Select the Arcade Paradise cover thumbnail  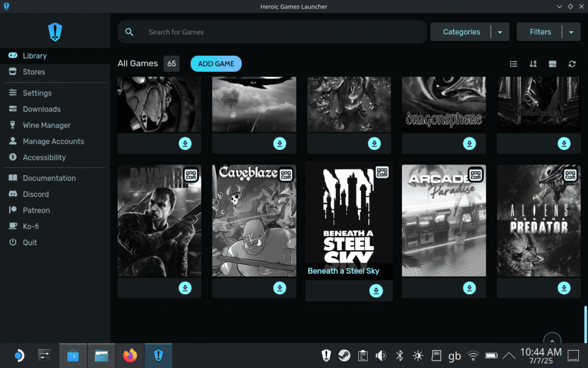(x=444, y=221)
